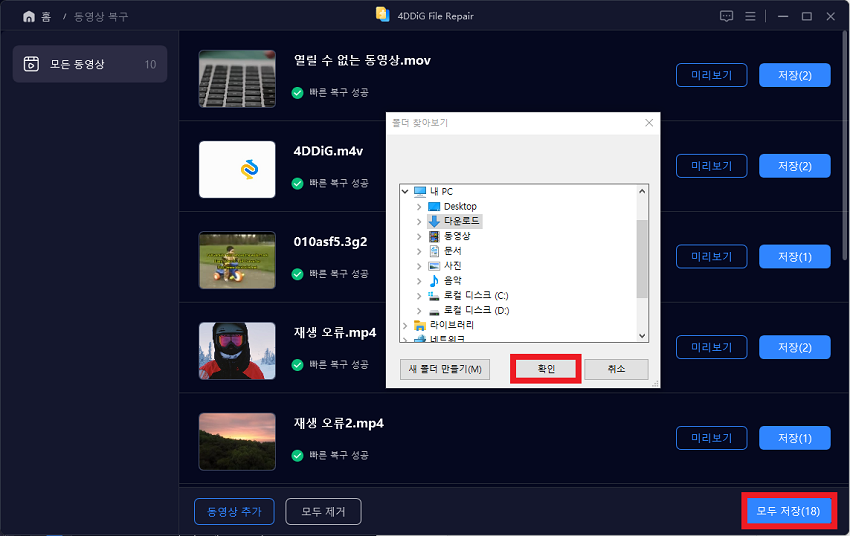Expand the 음악 tree node
Screen dimensions: 850x536
[x=418, y=281]
